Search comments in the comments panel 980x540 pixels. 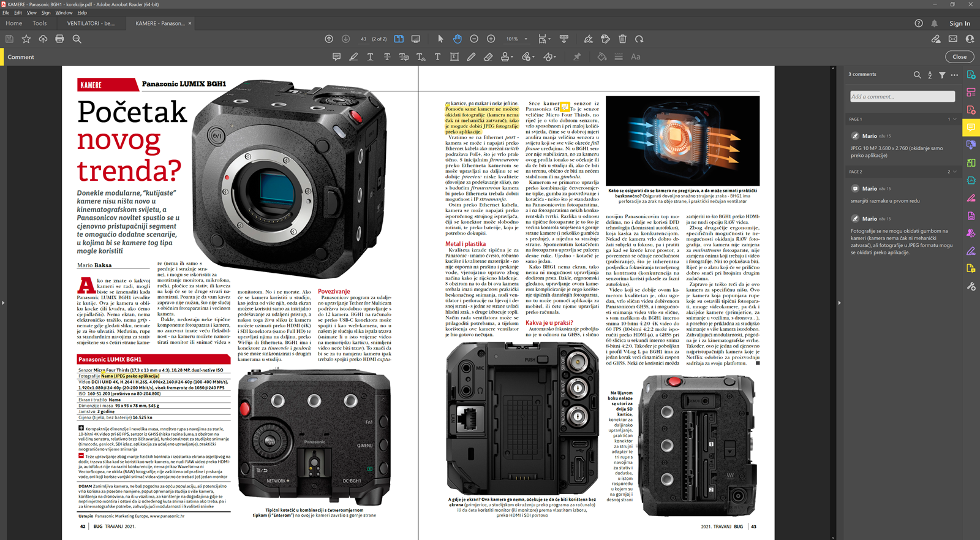pos(917,75)
